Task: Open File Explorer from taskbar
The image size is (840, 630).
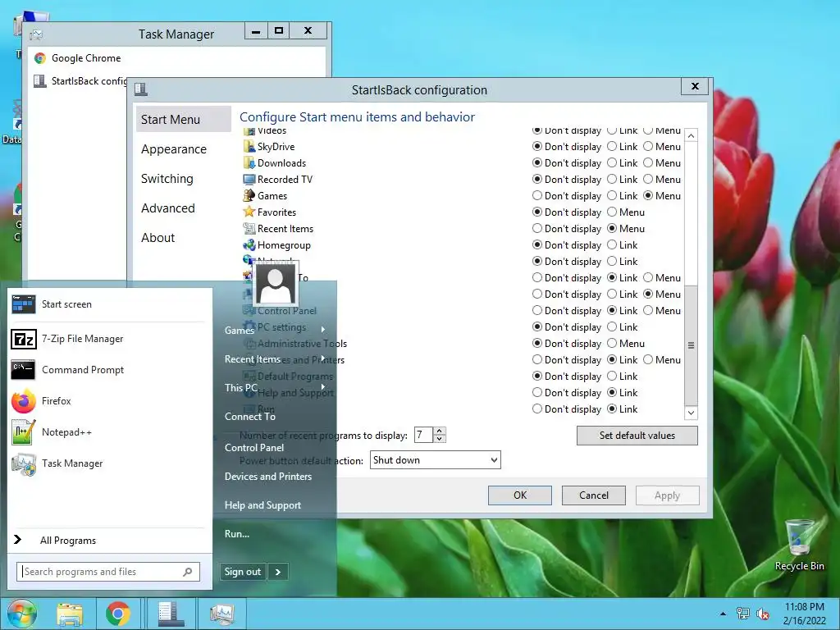Action: [x=70, y=614]
